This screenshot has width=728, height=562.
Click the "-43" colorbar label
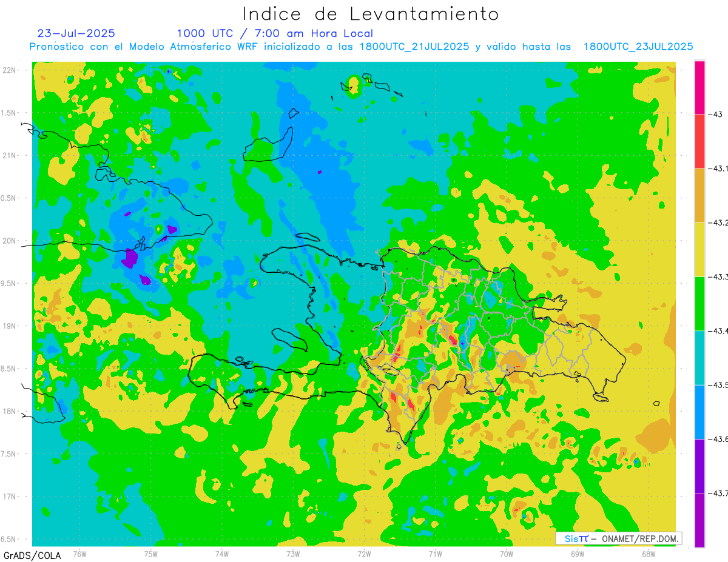pyautogui.click(x=716, y=115)
